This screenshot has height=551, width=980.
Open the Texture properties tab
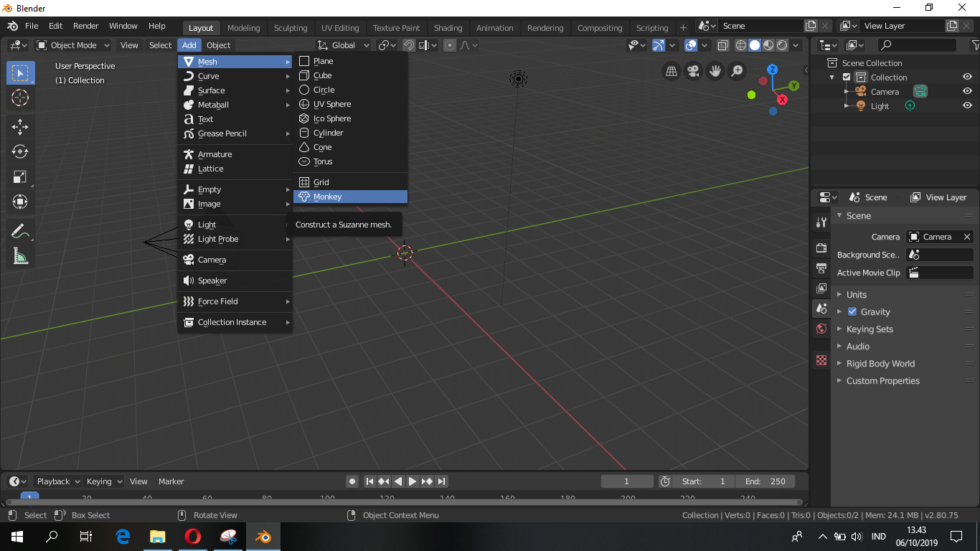820,360
